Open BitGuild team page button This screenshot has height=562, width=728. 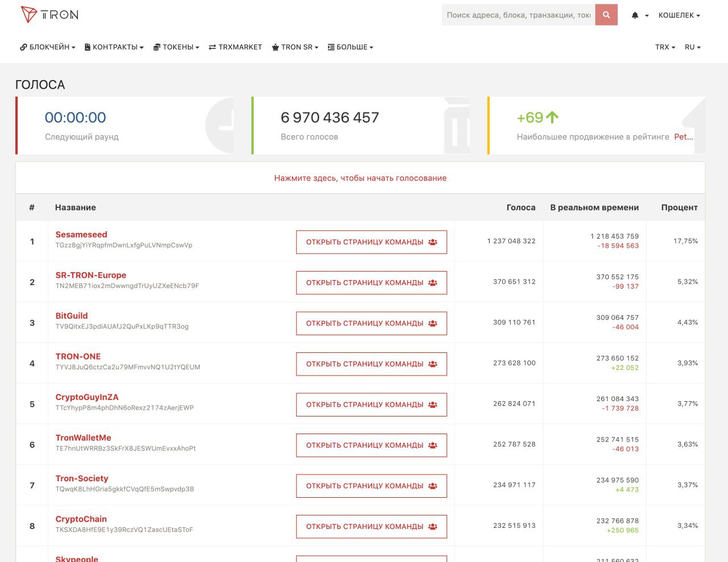(x=371, y=323)
